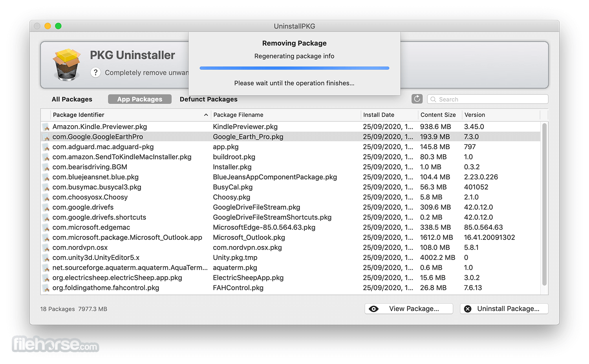Click the 4002.2 MB content size cell
The height and width of the screenshot is (364, 589).
click(437, 258)
